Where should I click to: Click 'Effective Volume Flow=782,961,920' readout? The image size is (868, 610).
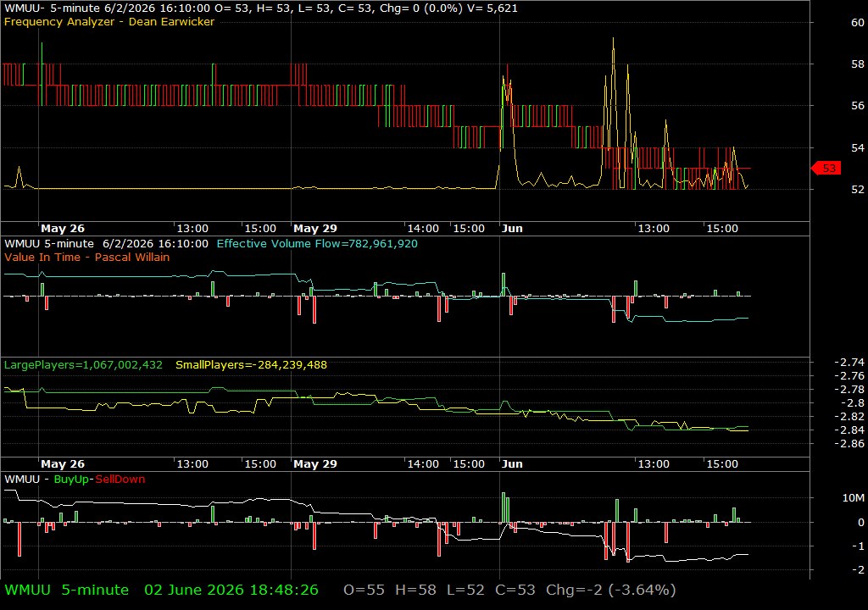(x=317, y=243)
